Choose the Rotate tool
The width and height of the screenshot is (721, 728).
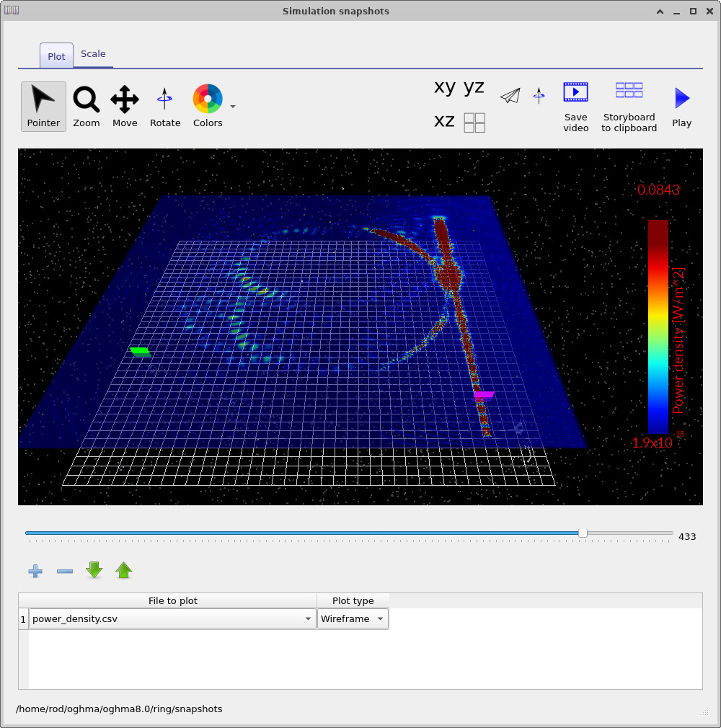(164, 105)
